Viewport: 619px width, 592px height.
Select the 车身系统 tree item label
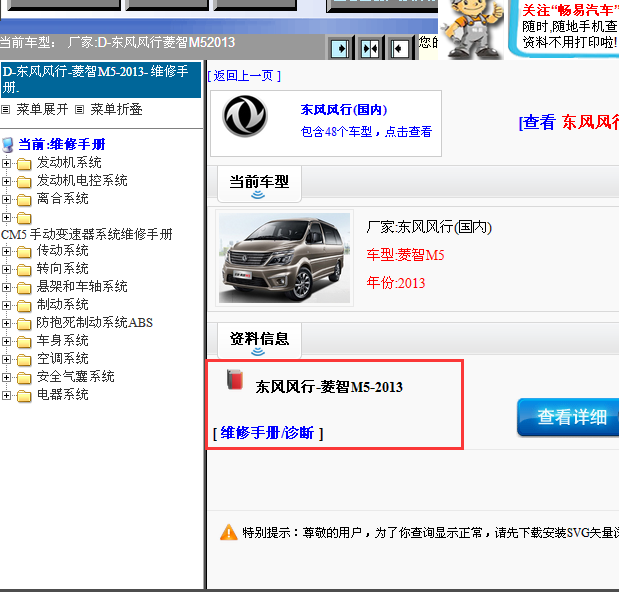coord(62,341)
